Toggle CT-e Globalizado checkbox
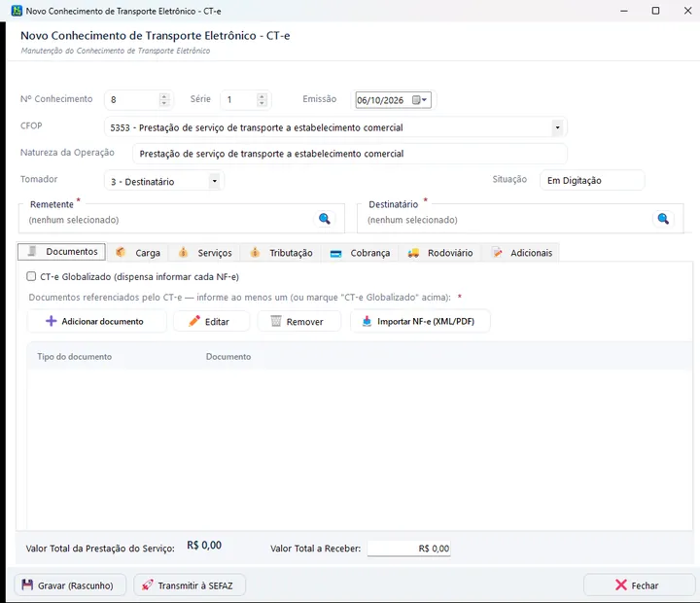The image size is (700, 603). tap(31, 276)
